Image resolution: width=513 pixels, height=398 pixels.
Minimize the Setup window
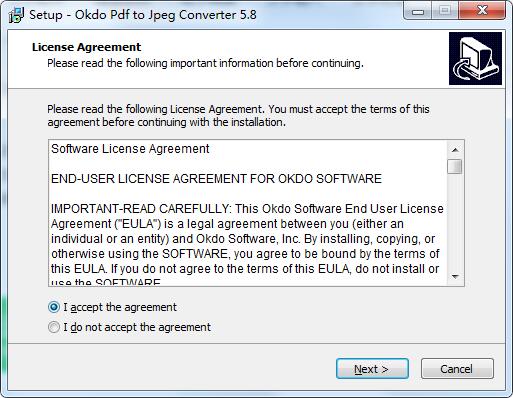tap(418, 11)
